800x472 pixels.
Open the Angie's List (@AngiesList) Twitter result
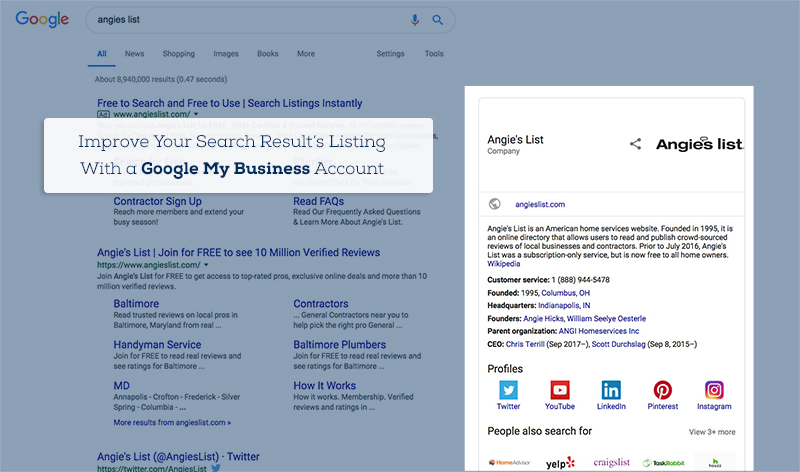(x=178, y=456)
